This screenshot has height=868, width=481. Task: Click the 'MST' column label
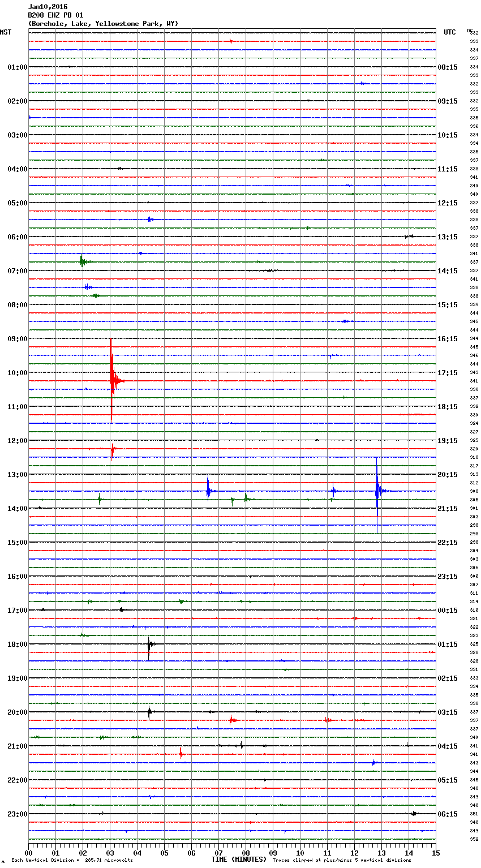click(x=6, y=32)
